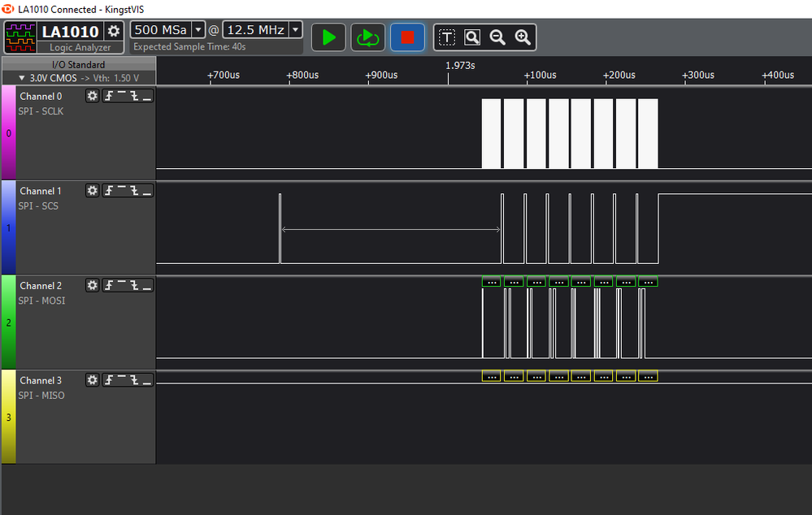Click the first yellow MISO decoded byte bubble

[492, 376]
